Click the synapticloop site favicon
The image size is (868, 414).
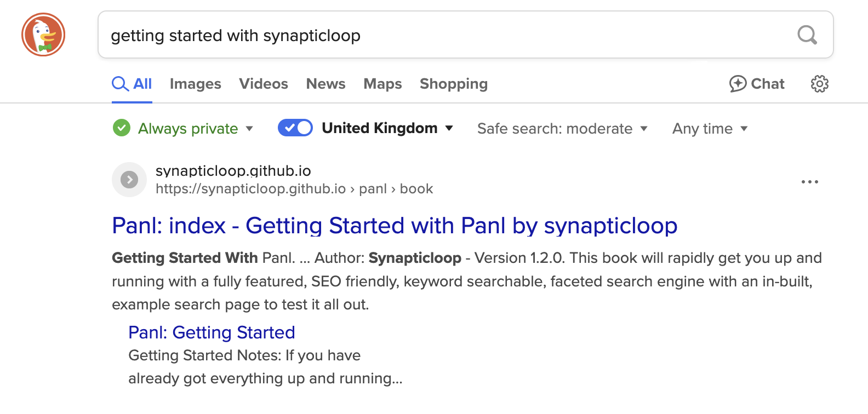pos(129,180)
